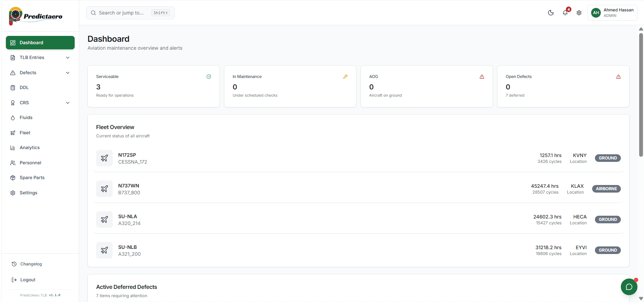Screen dimensions: 644x302
Task: Click the sidebar Settings gear icon
Action: (x=13, y=193)
